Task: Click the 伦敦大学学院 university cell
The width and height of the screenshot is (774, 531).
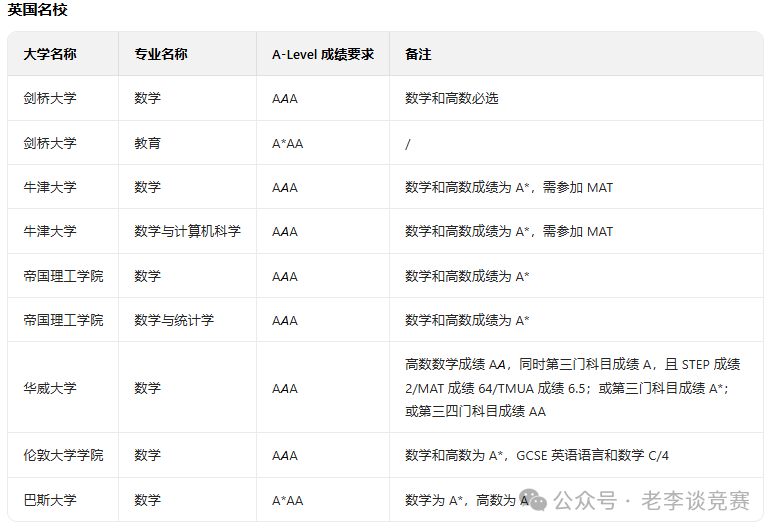Action: [63, 455]
